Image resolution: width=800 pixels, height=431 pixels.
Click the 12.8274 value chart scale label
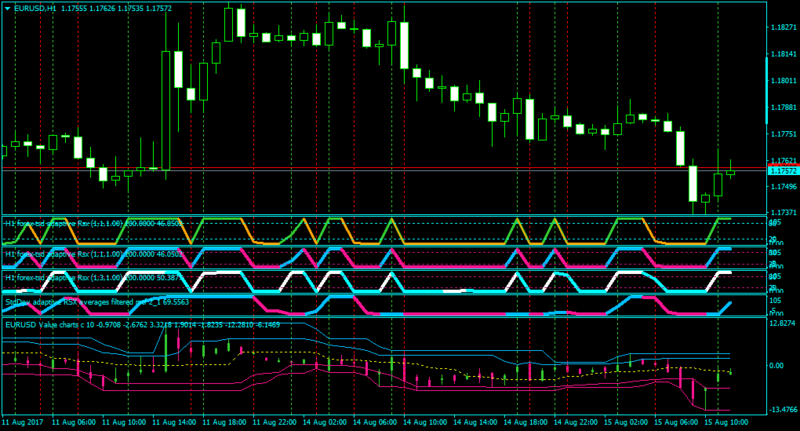782,323
